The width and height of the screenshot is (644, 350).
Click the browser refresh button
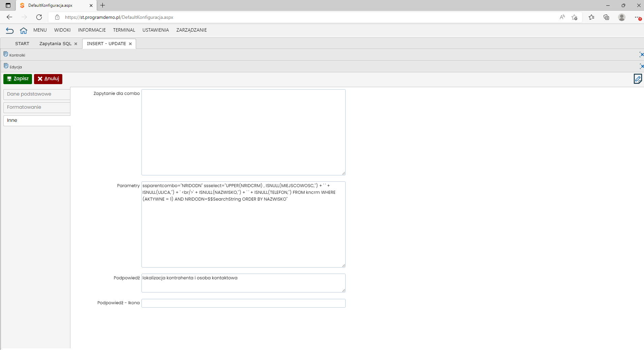click(39, 17)
